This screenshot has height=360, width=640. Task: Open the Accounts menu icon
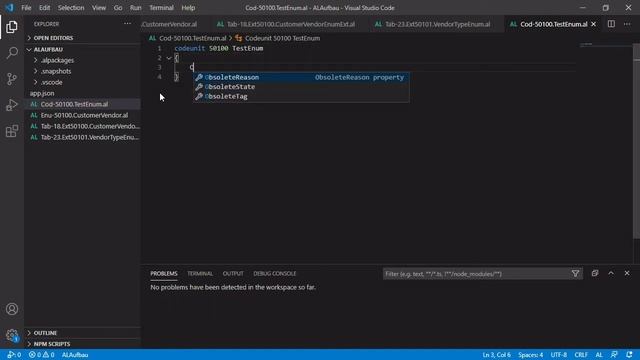(12, 309)
